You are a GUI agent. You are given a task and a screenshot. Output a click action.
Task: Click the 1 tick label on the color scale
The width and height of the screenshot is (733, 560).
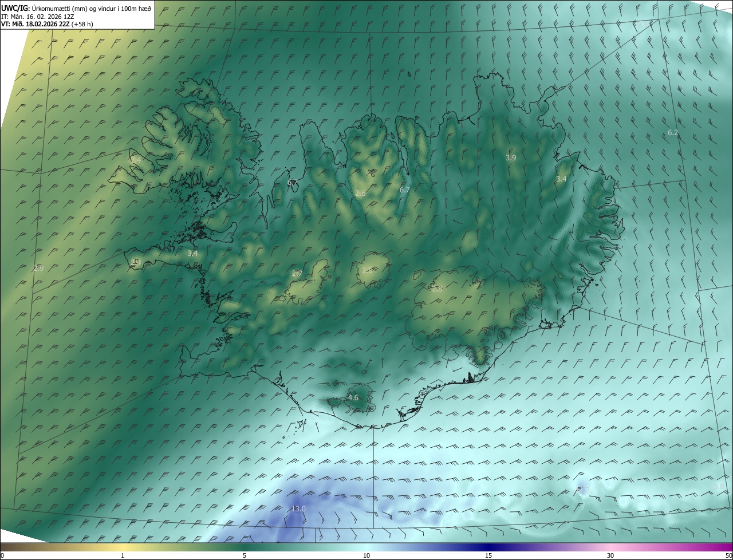(123, 555)
